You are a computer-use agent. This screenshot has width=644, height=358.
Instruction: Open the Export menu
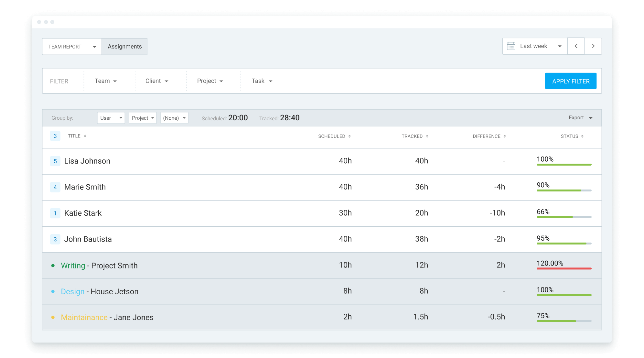coord(581,118)
